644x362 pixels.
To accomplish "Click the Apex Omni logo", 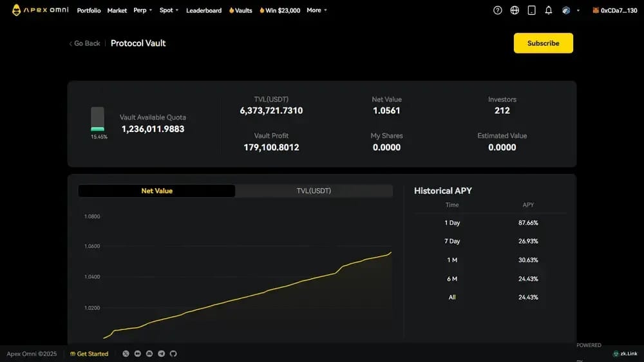I will pos(40,10).
